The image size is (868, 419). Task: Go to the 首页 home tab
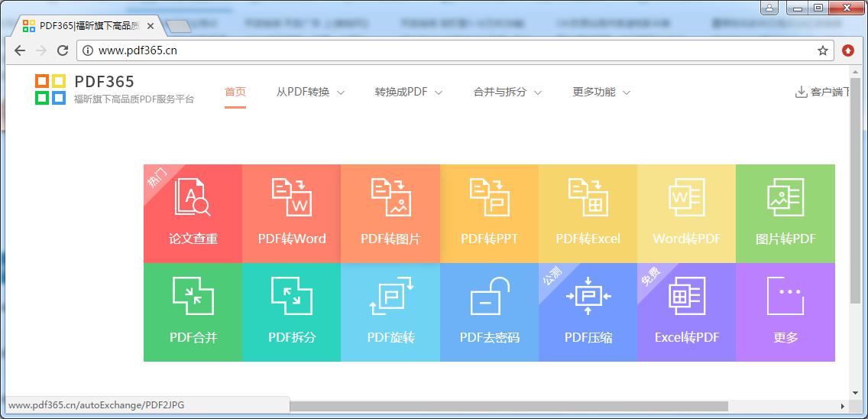(x=235, y=92)
